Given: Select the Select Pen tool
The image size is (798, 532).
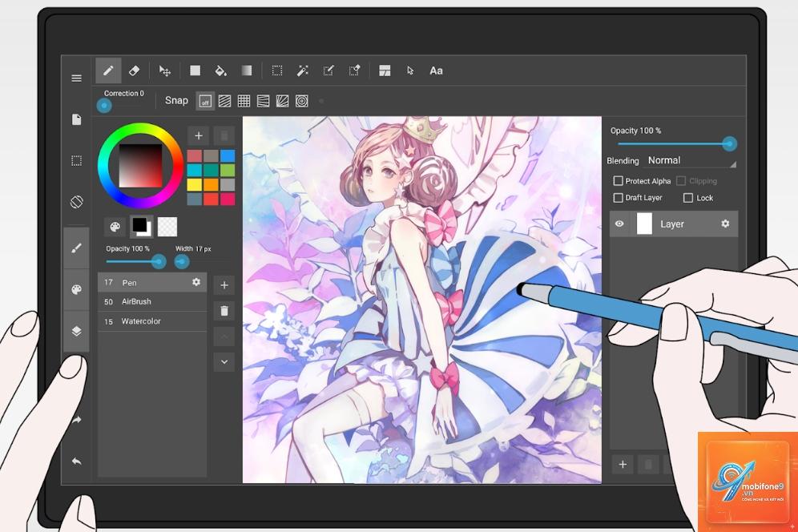Looking at the screenshot, I should pos(328,71).
